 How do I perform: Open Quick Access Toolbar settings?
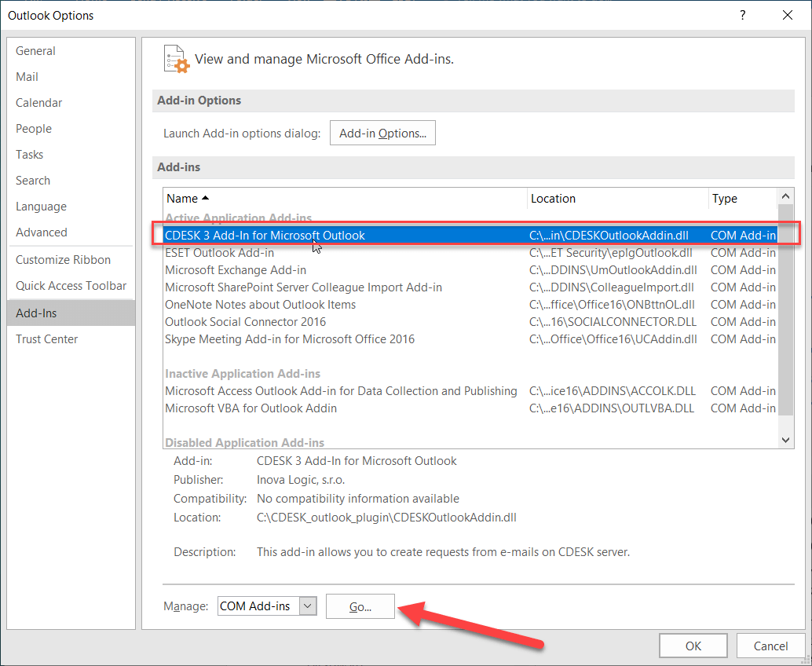point(71,285)
